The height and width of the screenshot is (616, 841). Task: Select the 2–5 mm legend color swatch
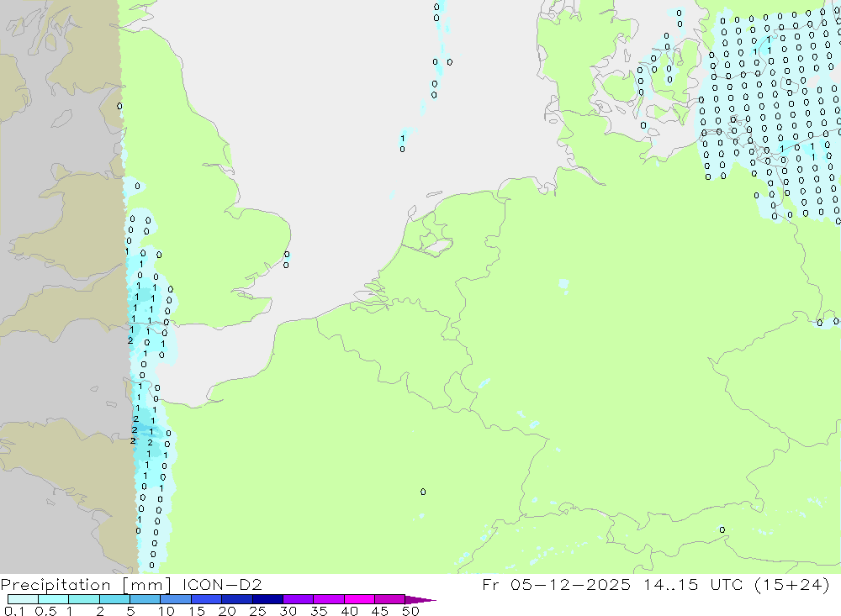(x=114, y=599)
